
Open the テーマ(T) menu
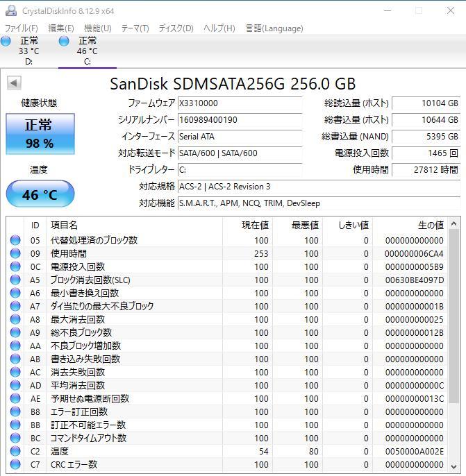click(135, 28)
